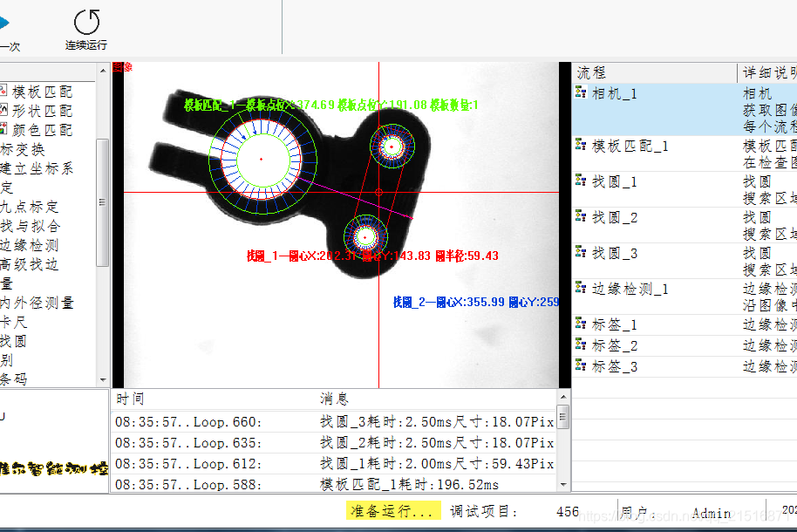Select 标签_2 row in flow list

pos(685,345)
